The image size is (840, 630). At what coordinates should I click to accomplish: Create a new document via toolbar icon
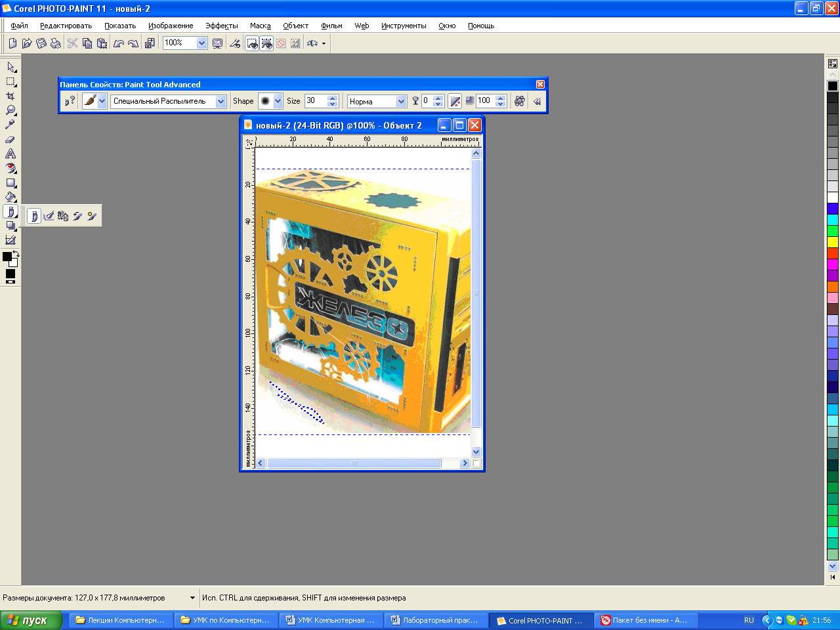pos(12,43)
